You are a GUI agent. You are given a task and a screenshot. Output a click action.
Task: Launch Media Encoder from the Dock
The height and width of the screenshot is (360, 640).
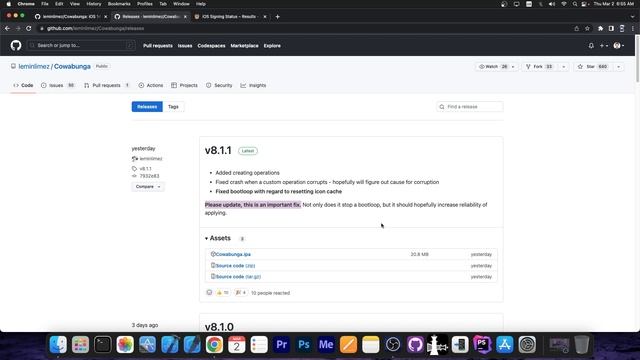click(x=326, y=344)
